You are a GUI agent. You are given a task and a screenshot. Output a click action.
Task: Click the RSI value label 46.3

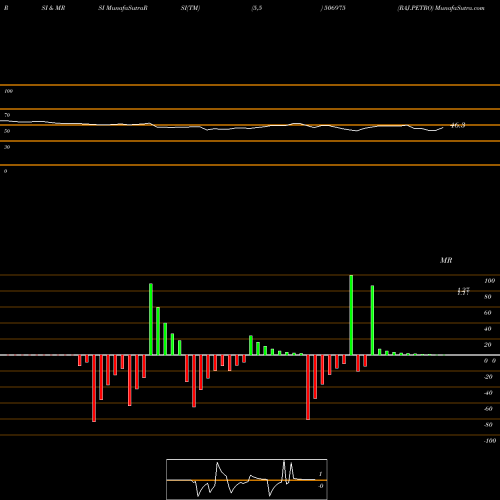pos(458,125)
